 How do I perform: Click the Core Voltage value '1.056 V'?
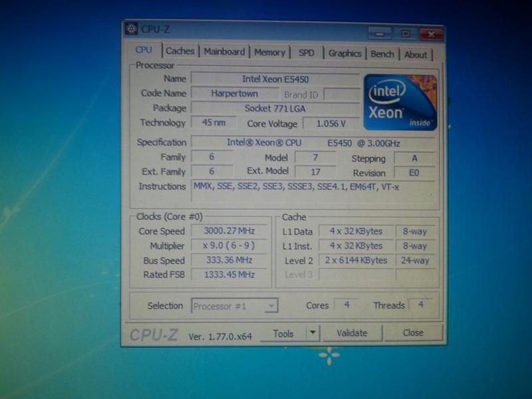(x=331, y=124)
